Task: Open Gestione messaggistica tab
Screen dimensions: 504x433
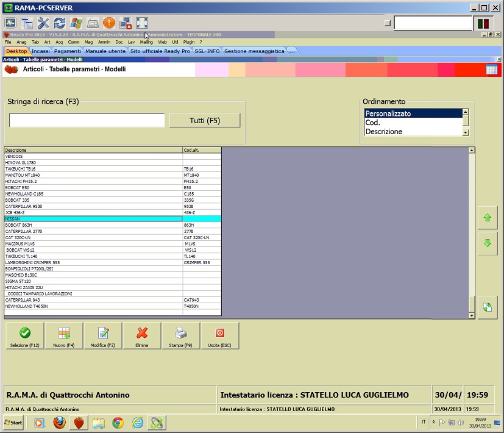Action: coord(254,51)
